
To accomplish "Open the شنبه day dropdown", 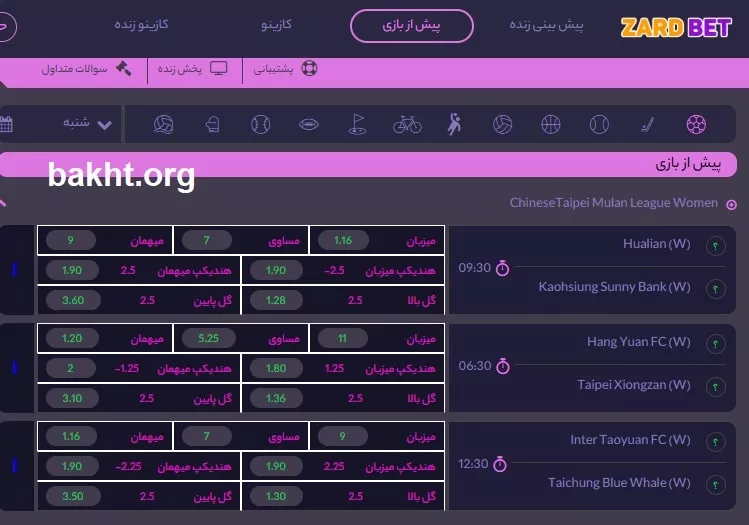I will click(x=88, y=124).
